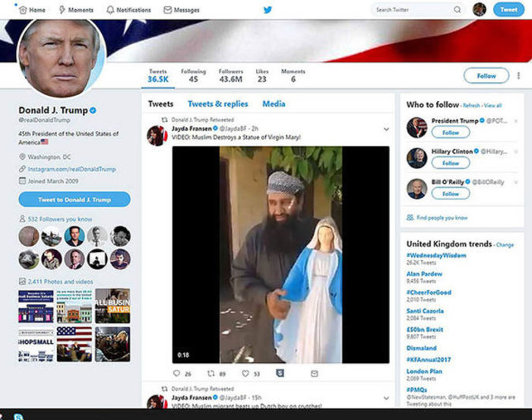Click the blue Tweet button in the top bar

click(x=508, y=10)
